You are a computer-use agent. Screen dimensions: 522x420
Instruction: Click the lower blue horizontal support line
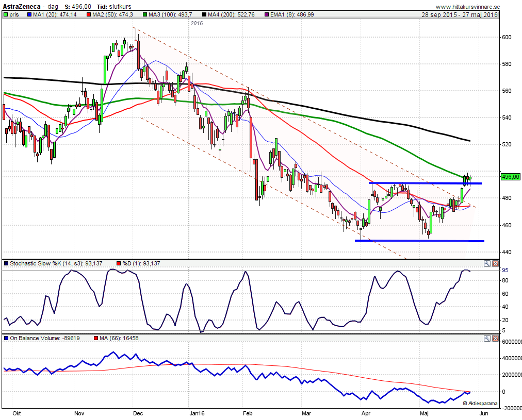[x=419, y=241]
